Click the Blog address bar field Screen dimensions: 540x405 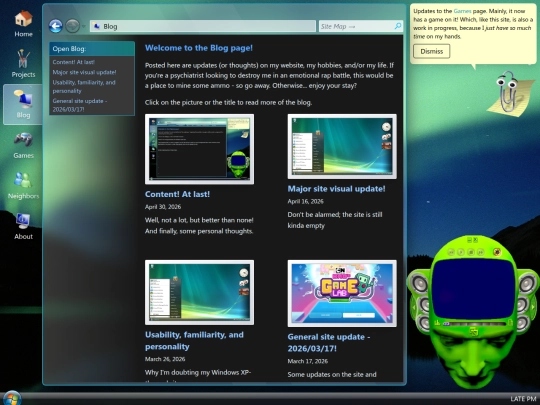pos(203,26)
